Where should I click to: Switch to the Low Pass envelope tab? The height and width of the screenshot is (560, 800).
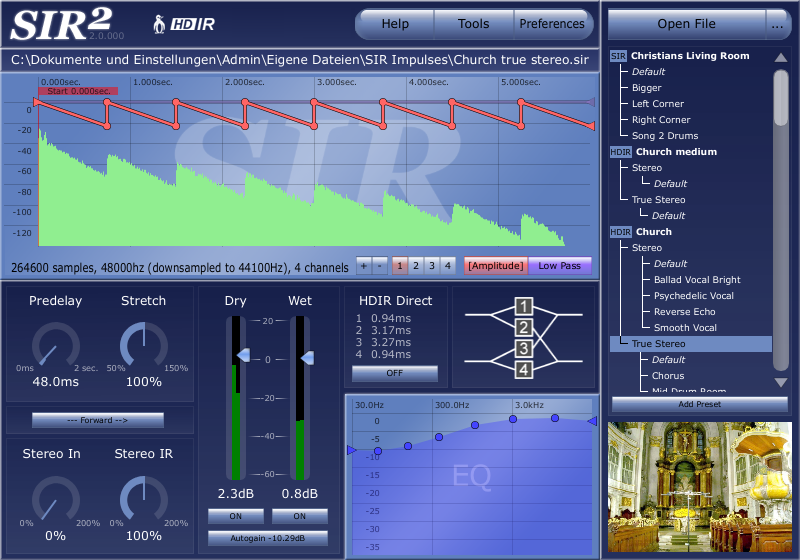point(560,266)
